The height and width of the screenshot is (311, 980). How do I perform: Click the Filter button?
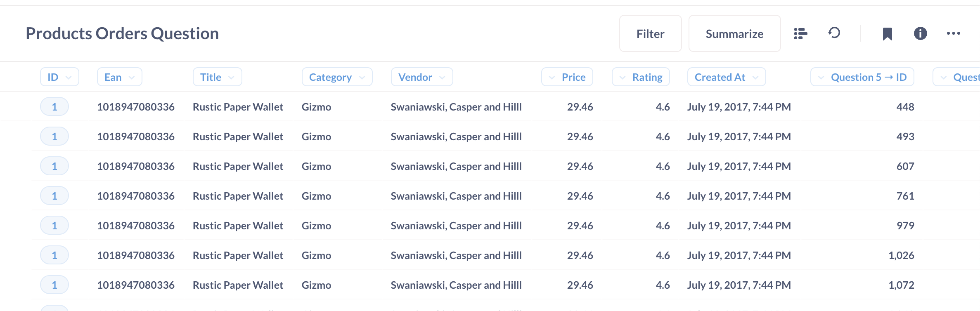coord(650,33)
